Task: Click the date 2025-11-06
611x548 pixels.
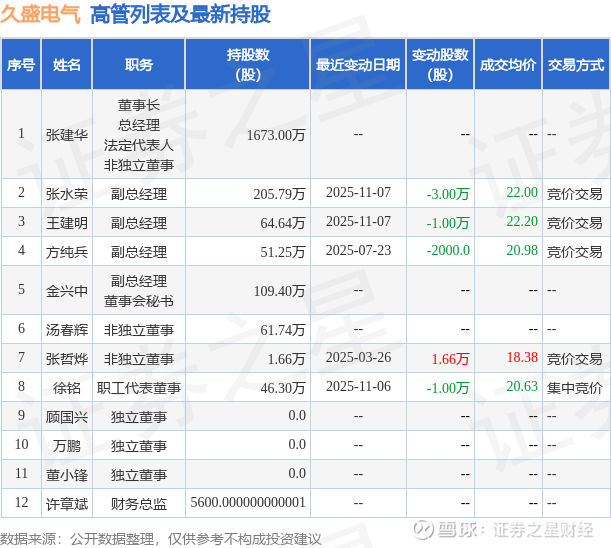Action: pos(358,386)
